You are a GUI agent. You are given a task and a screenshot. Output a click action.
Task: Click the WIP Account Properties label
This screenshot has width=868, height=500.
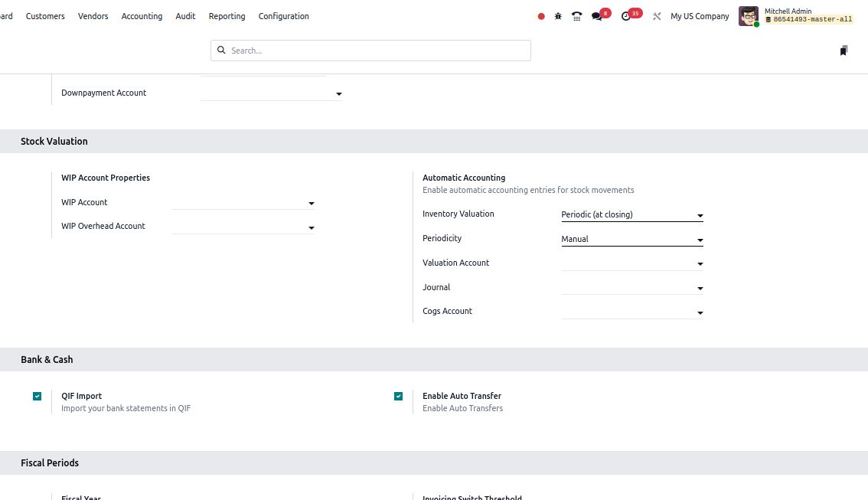(106, 178)
